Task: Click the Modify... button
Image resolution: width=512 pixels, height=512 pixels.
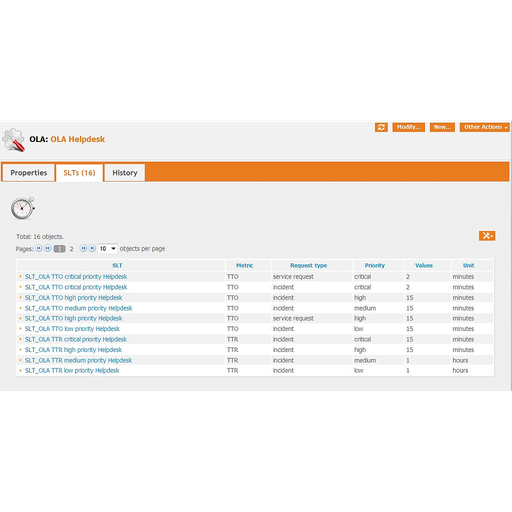Action: click(x=408, y=127)
